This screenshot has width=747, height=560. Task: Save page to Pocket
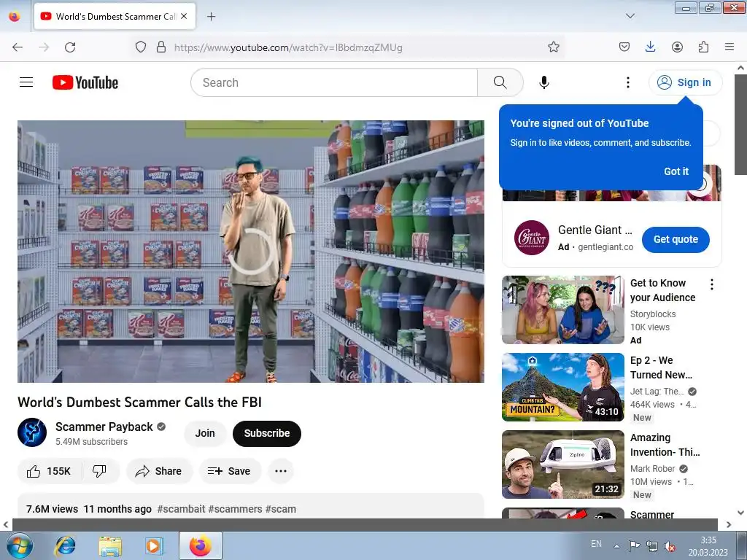tap(624, 47)
